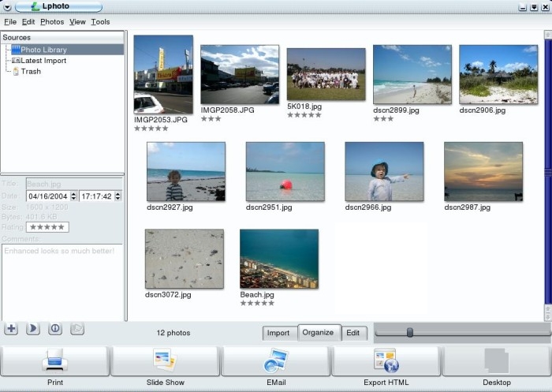Image resolution: width=552 pixels, height=392 pixels.
Task: Switch to the Import tab
Action: click(x=278, y=333)
